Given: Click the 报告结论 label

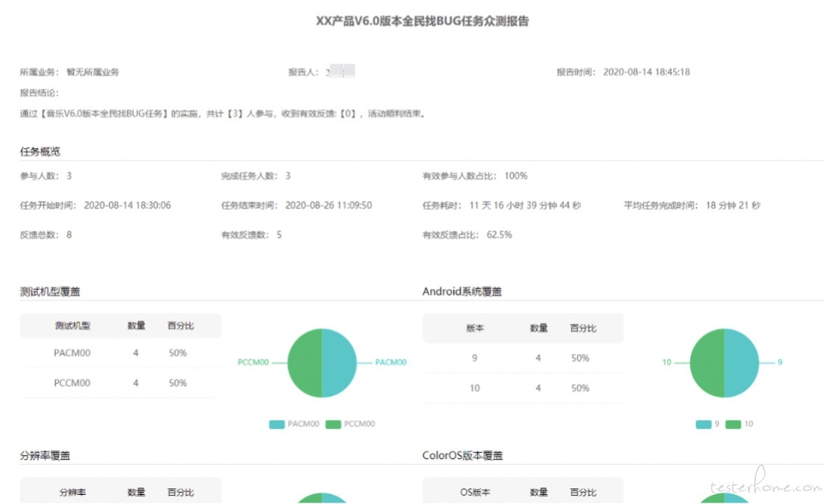Looking at the screenshot, I should click(39, 93).
